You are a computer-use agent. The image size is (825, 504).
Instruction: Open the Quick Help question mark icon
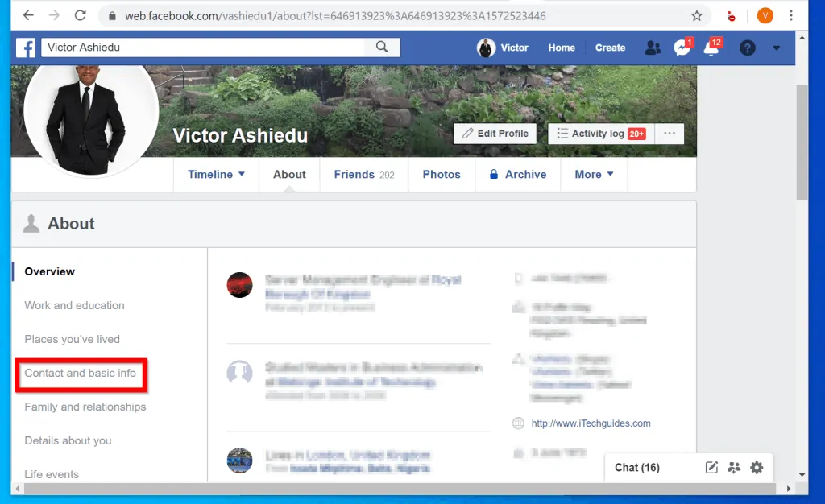click(747, 48)
